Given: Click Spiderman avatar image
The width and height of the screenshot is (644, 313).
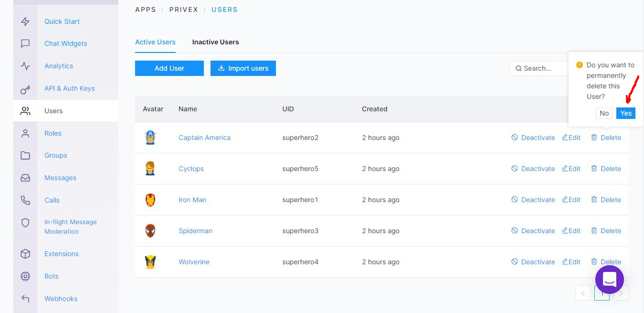Looking at the screenshot, I should (150, 231).
